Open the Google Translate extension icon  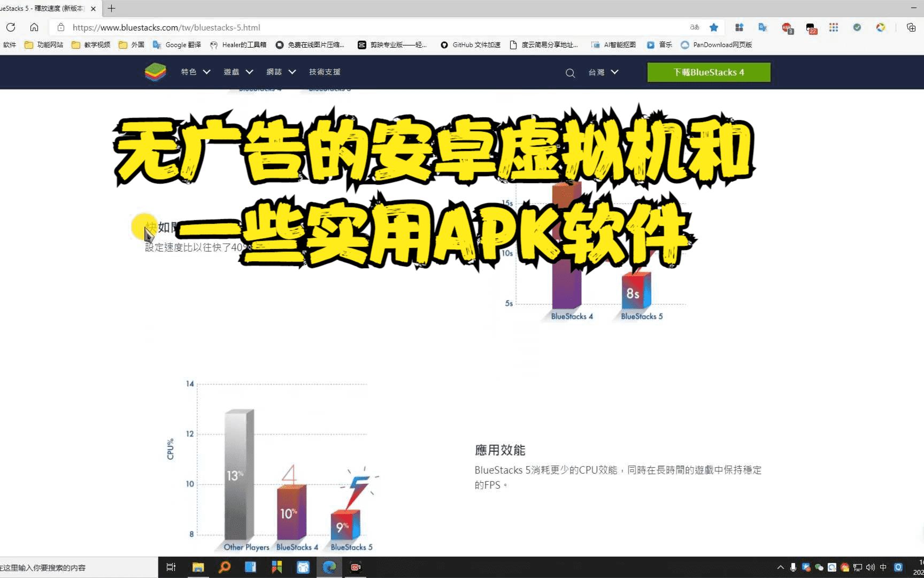coord(763,27)
